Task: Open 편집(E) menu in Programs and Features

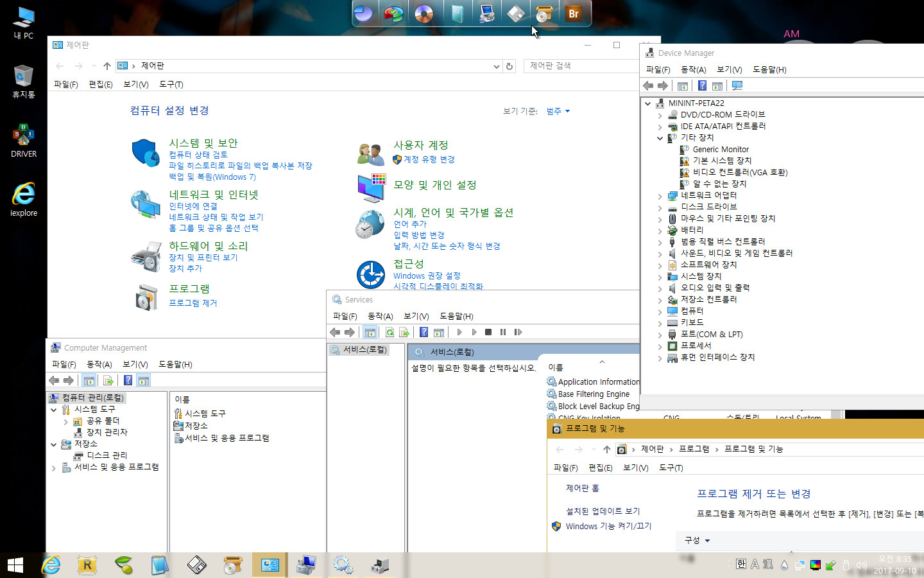Action: (x=600, y=468)
